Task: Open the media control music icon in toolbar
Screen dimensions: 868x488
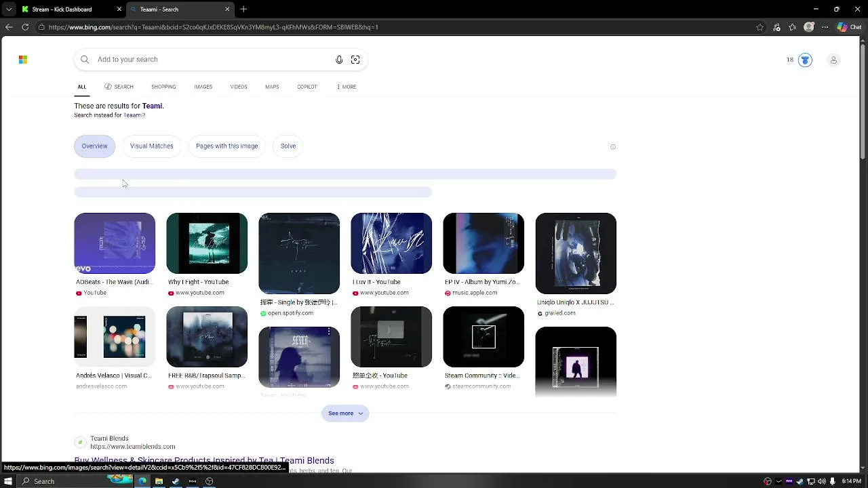Action: tap(776, 27)
